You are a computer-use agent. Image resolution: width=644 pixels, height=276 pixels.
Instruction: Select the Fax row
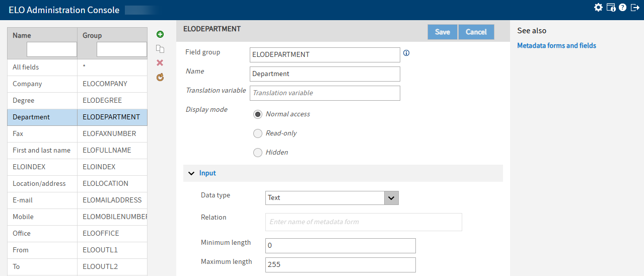click(77, 134)
